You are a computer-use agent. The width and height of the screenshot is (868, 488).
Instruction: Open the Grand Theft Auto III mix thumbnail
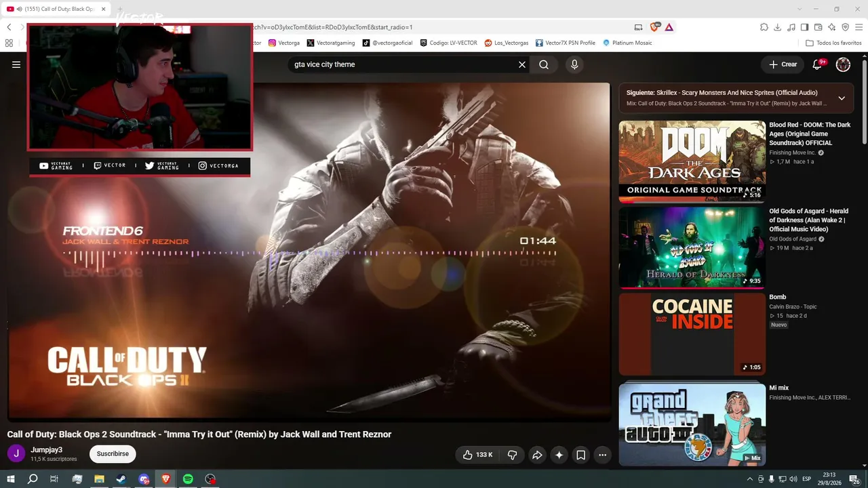(x=692, y=424)
